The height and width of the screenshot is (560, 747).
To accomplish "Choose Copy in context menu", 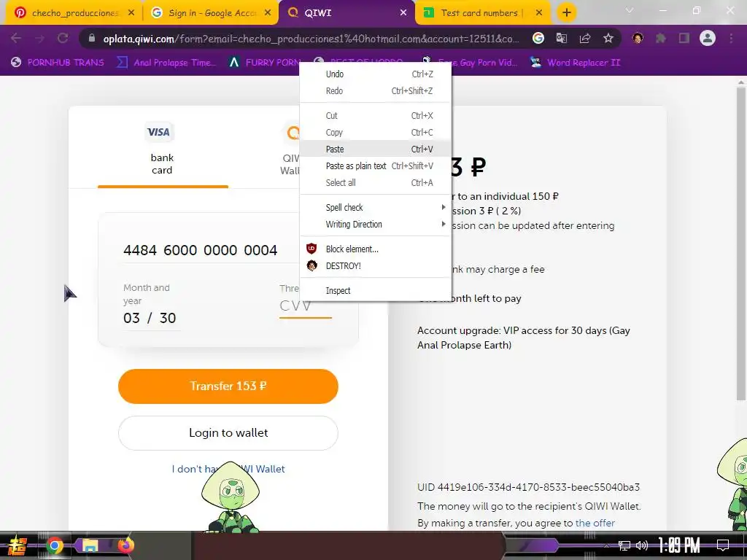I will 376,133.
